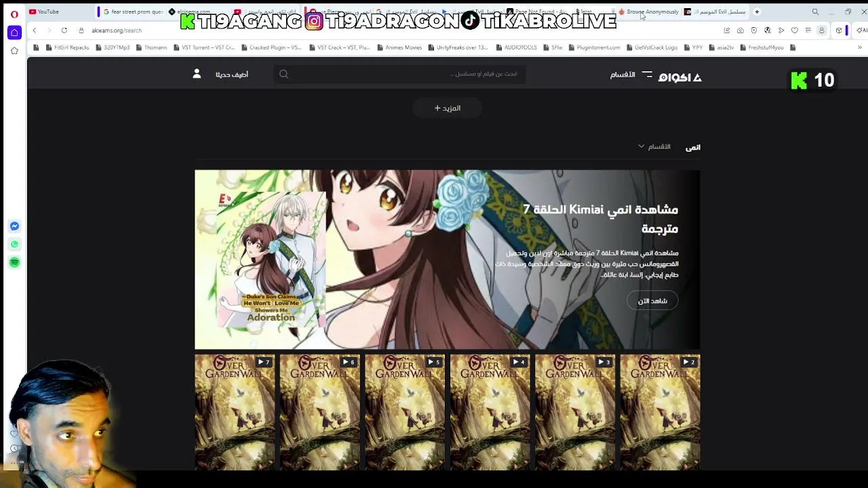Viewport: 868px width, 488px height.
Task: Open the Opera AI assistant button
Action: click(862, 30)
